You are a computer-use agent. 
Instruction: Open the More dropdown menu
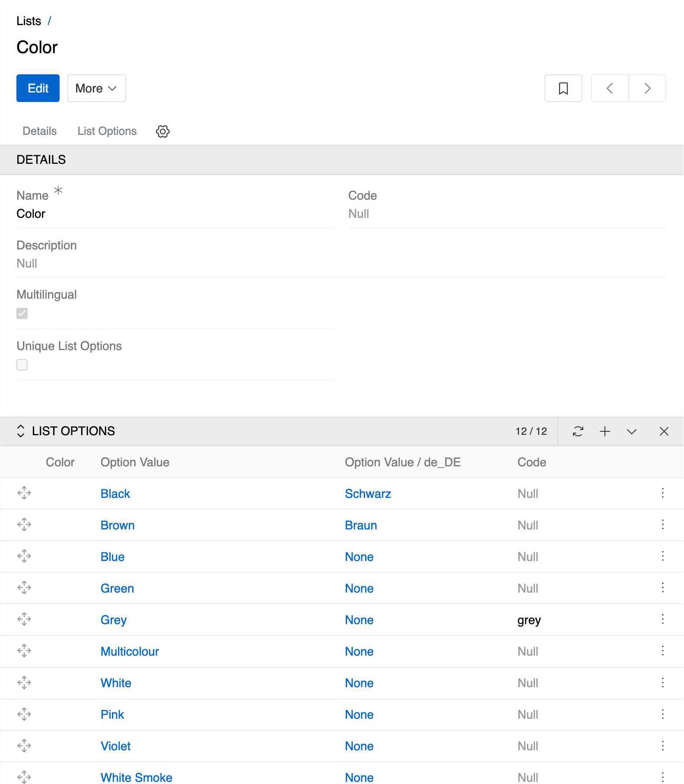pyautogui.click(x=96, y=88)
